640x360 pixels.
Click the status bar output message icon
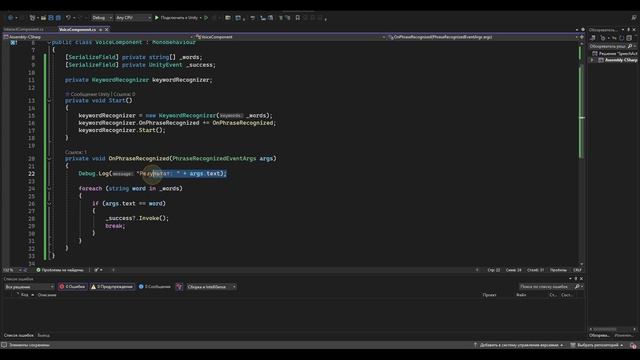tap(4, 345)
